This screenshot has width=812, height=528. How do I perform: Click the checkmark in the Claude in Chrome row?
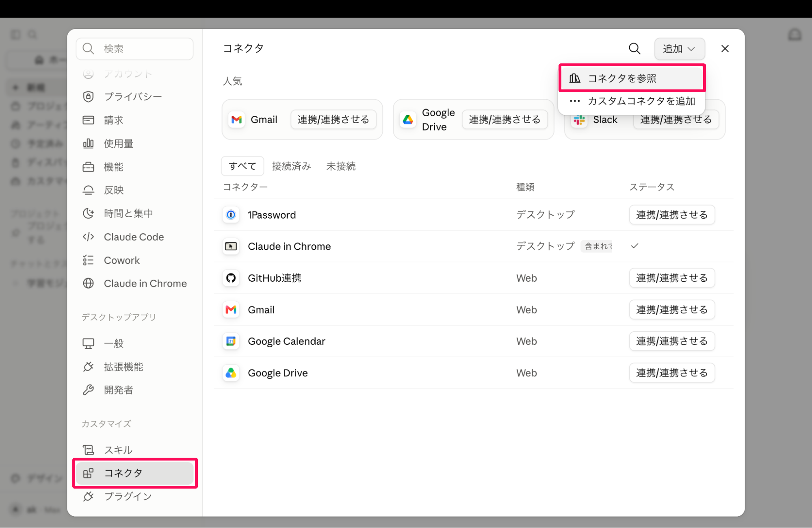click(x=634, y=246)
